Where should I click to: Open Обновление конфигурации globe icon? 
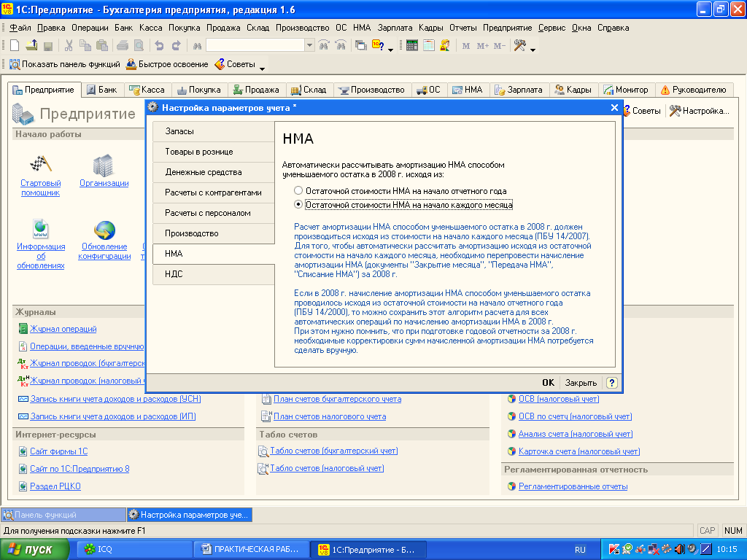coord(104,230)
